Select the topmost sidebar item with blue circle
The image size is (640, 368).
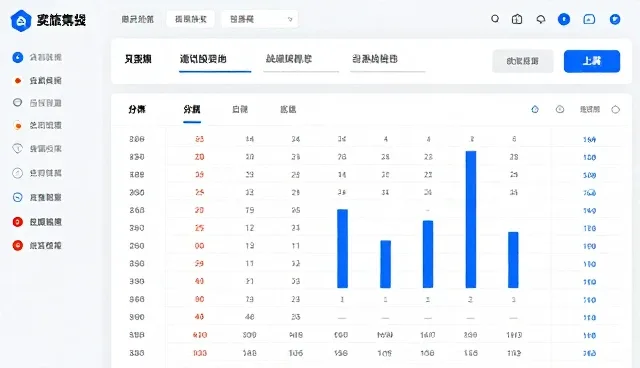tap(37, 57)
